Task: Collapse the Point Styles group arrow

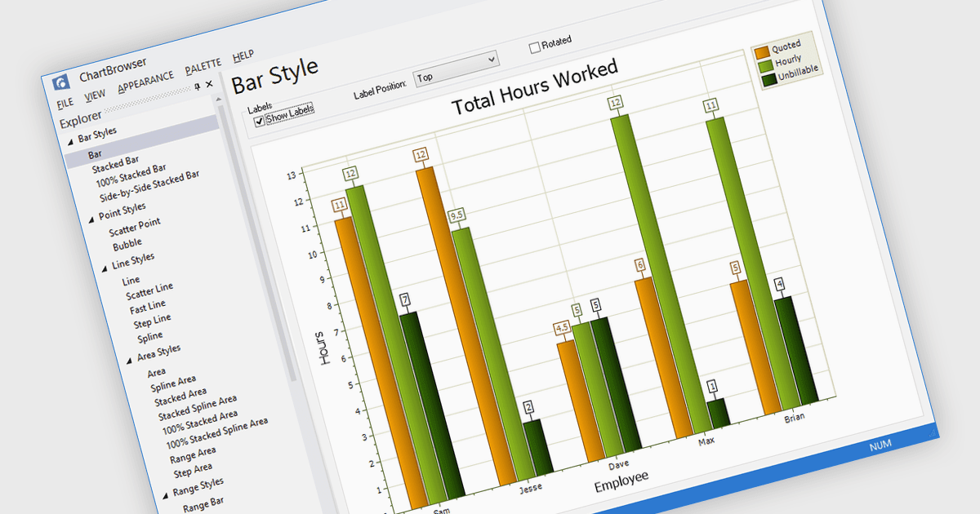Action: (x=91, y=218)
